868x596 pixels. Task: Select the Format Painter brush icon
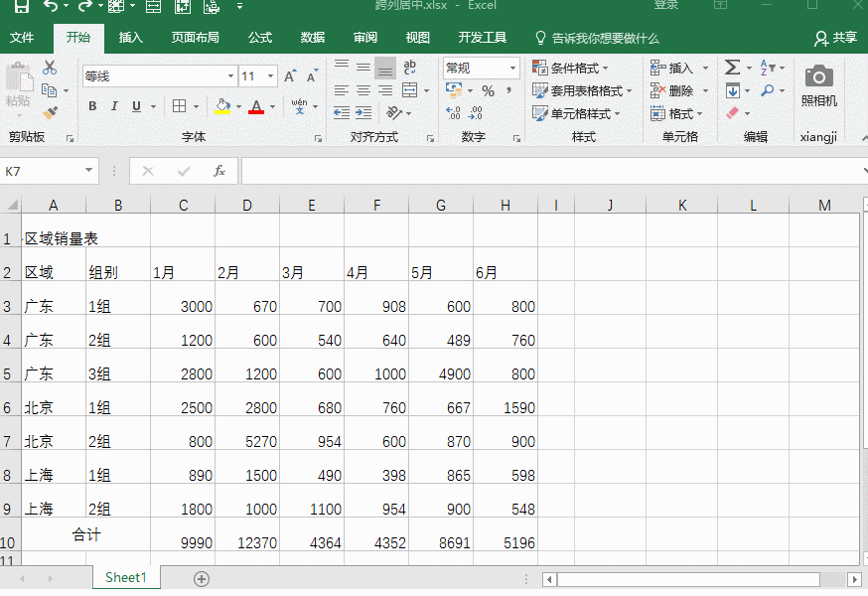click(x=50, y=112)
